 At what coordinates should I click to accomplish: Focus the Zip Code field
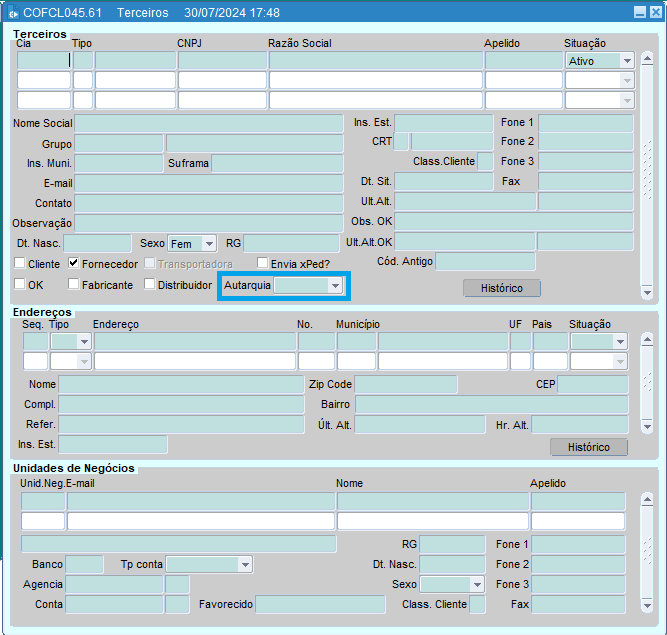(405, 385)
